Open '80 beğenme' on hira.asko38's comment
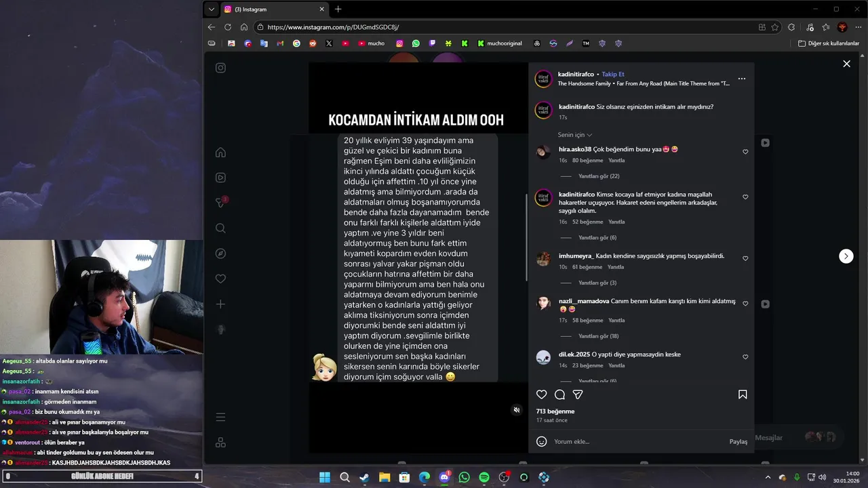The width and height of the screenshot is (868, 488). point(587,161)
